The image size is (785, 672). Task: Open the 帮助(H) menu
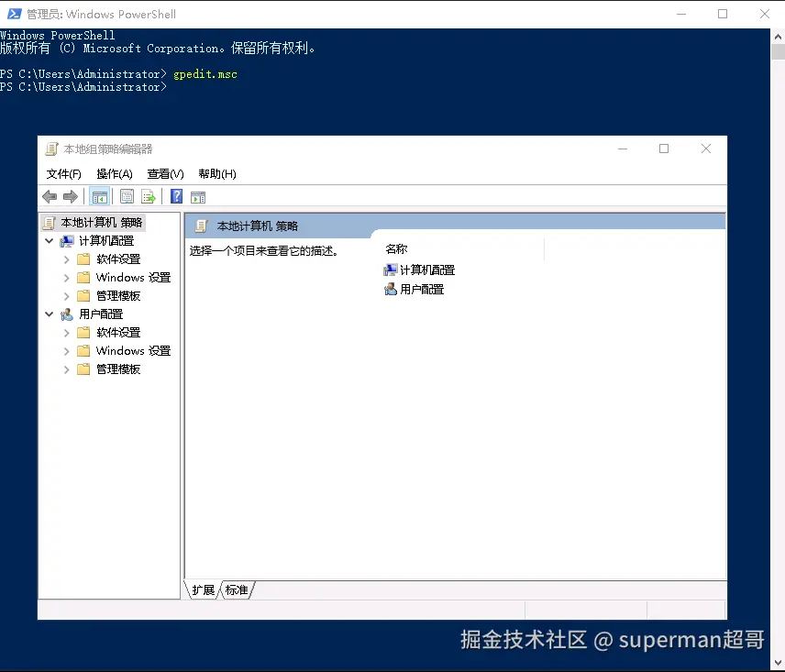(217, 174)
